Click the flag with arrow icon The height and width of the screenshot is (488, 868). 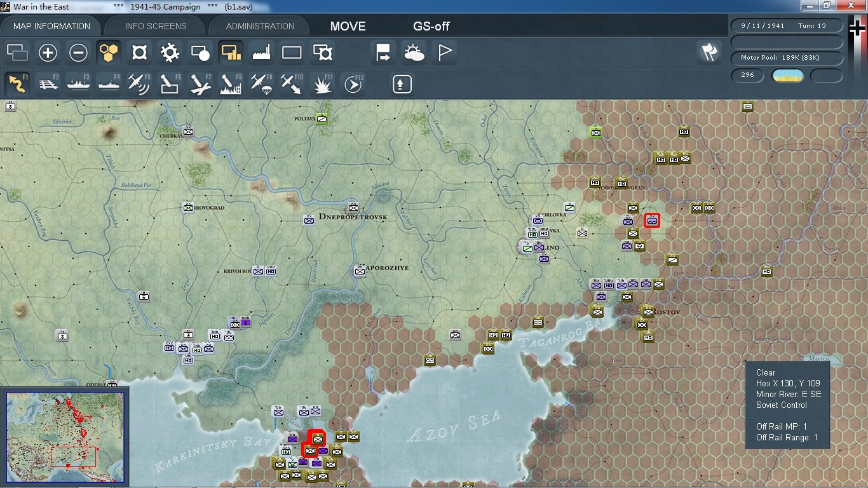pos(383,53)
